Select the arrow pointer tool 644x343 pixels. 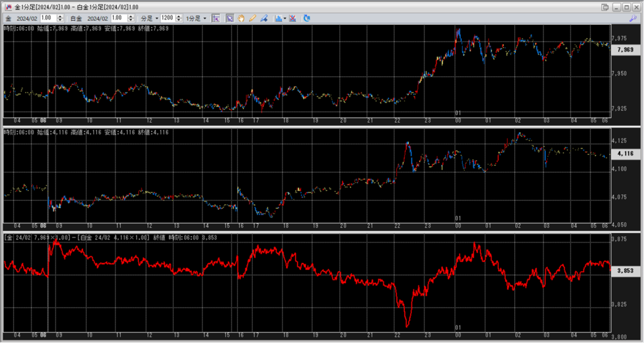[230, 18]
